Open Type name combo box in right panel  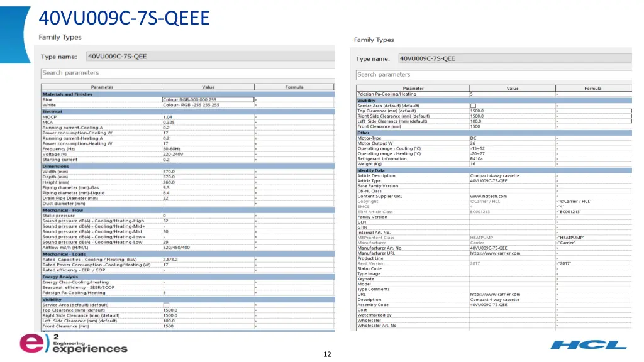[515, 58]
